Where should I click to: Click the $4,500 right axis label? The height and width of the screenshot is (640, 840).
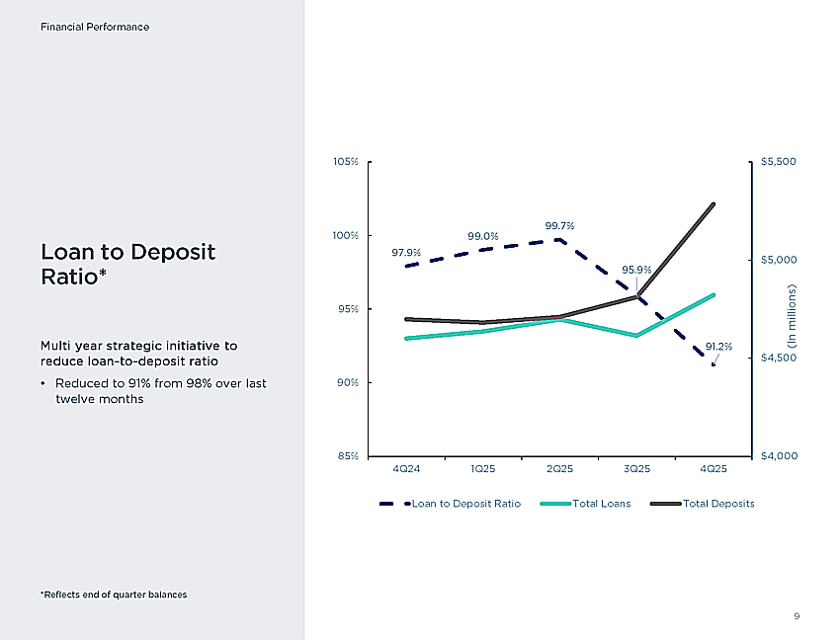coord(779,358)
